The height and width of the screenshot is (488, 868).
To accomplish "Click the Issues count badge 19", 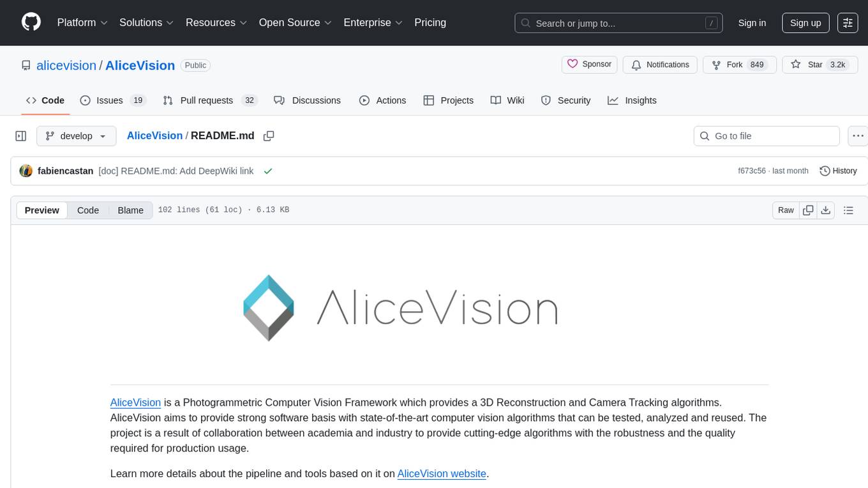I will (137, 100).
